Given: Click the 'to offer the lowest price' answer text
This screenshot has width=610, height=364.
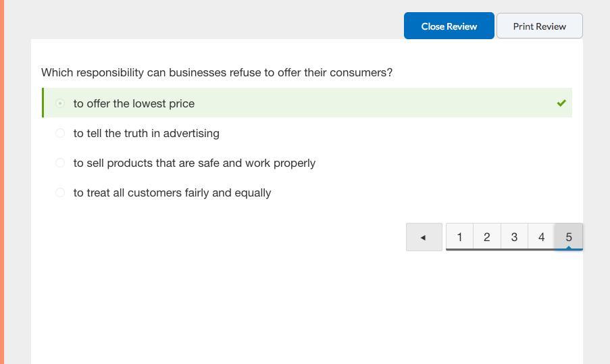Looking at the screenshot, I should pyautogui.click(x=134, y=103).
